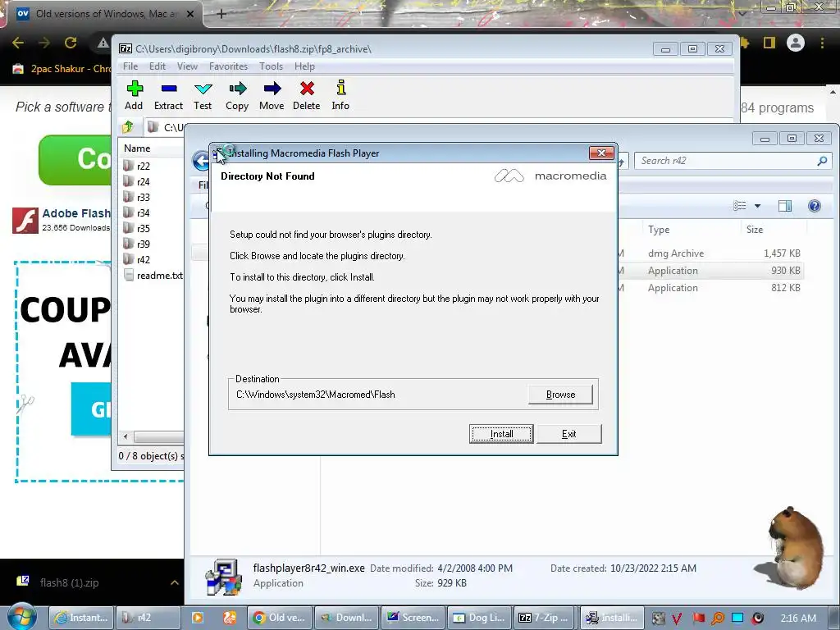Click the red V tray icon
This screenshot has width=840, height=630.
coord(677,619)
